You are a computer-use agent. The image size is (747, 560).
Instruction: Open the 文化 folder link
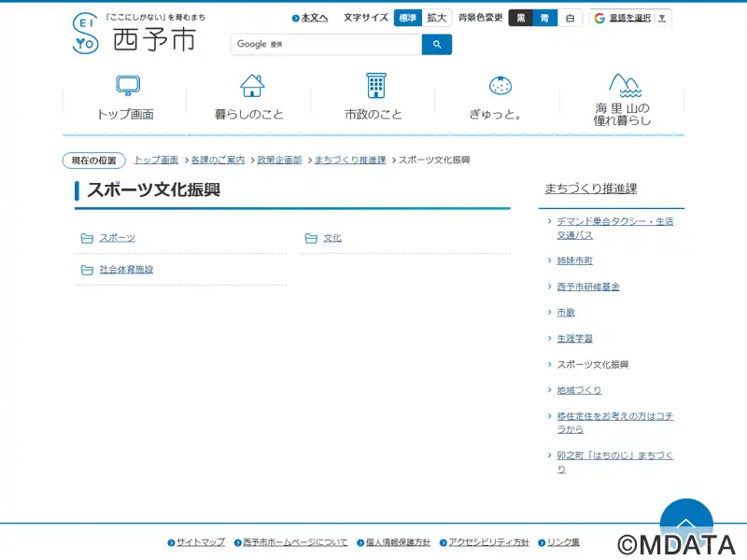(x=332, y=238)
